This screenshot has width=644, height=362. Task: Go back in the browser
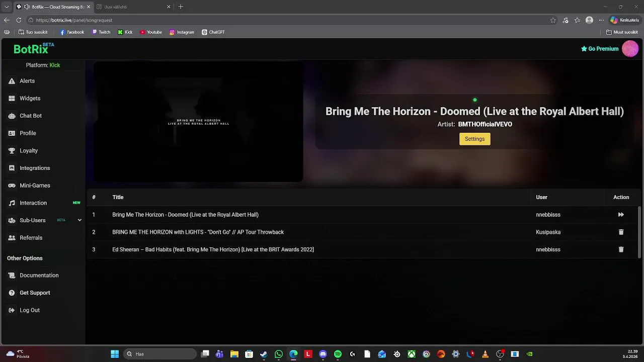tap(7, 20)
